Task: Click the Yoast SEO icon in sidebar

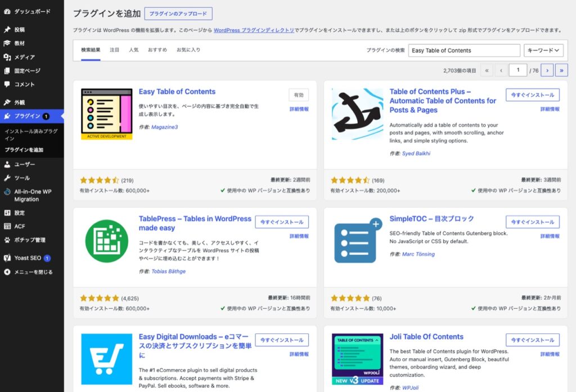Action: pyautogui.click(x=7, y=258)
